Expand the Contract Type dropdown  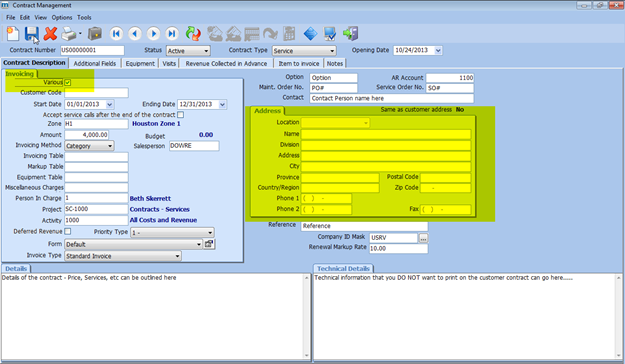point(304,51)
